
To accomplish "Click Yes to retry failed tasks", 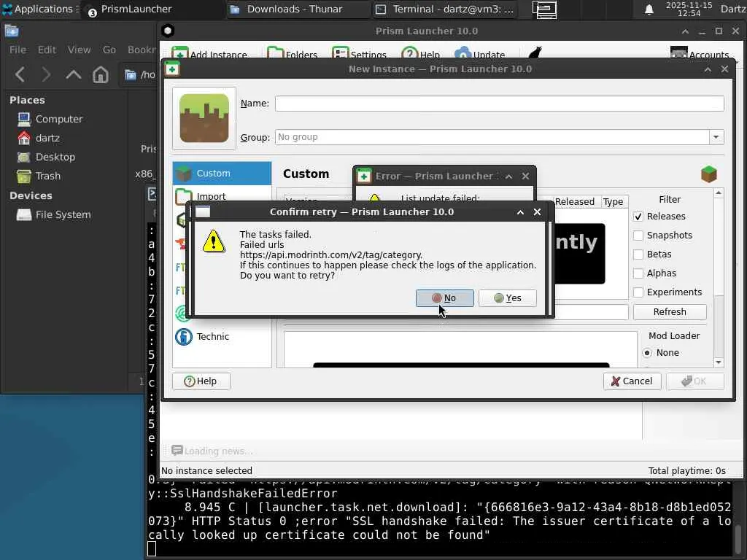I will (x=508, y=298).
